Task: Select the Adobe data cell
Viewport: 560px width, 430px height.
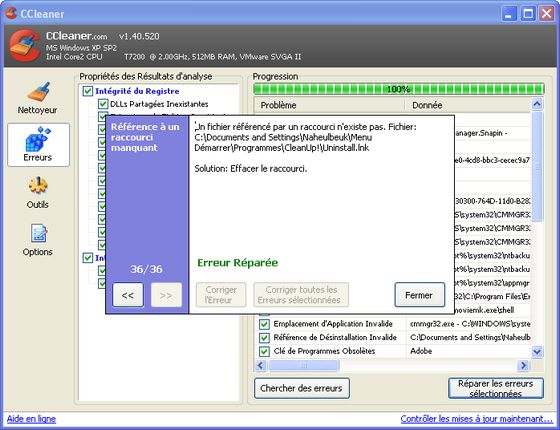Action: 468,351
